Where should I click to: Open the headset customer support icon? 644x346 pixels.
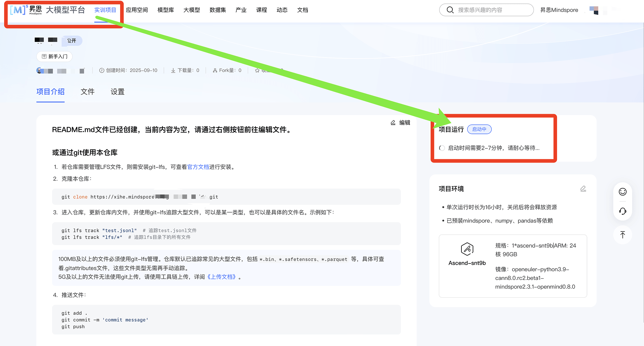(x=623, y=211)
